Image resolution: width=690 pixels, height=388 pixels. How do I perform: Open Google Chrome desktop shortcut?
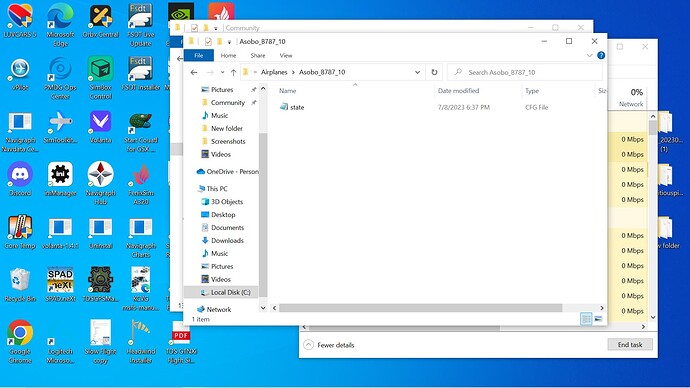(20, 342)
